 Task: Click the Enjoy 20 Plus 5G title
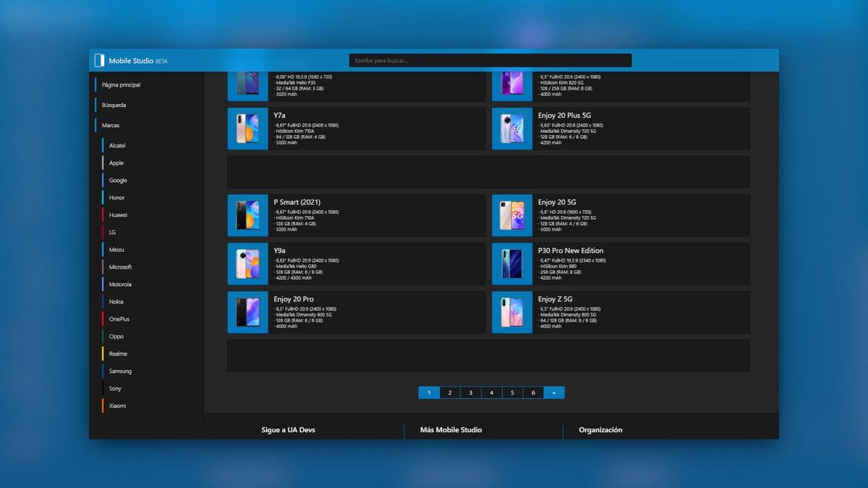565,116
